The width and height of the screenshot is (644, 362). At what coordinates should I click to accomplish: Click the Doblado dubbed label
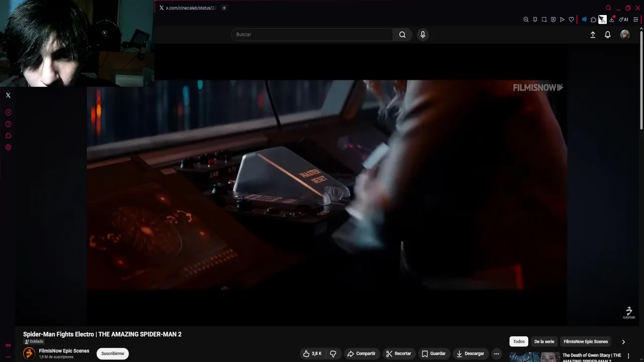tap(34, 341)
